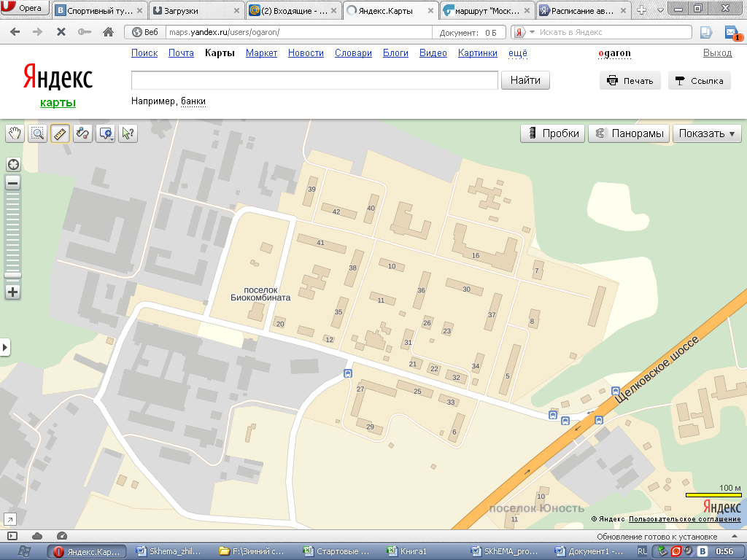Open the Почта link
This screenshot has width=747, height=560.
[181, 52]
